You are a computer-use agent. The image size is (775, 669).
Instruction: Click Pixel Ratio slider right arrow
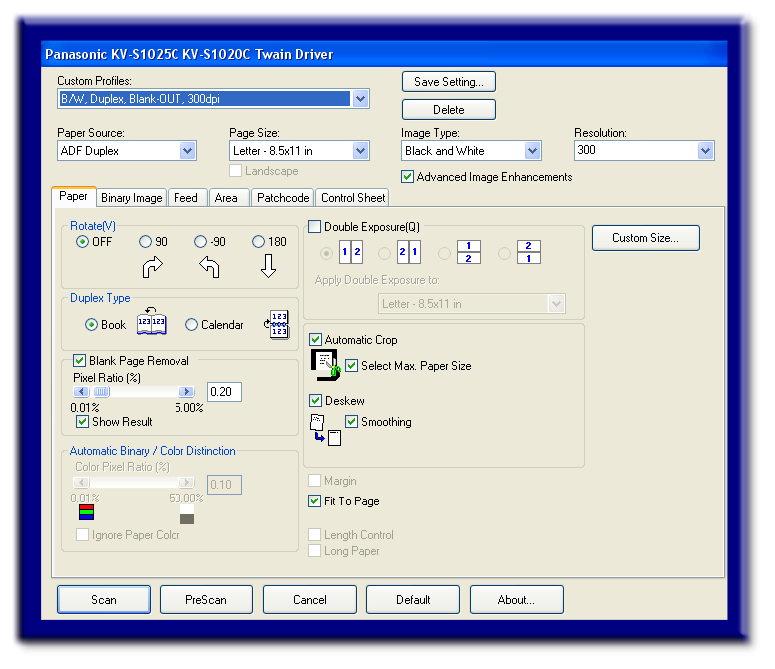(186, 392)
